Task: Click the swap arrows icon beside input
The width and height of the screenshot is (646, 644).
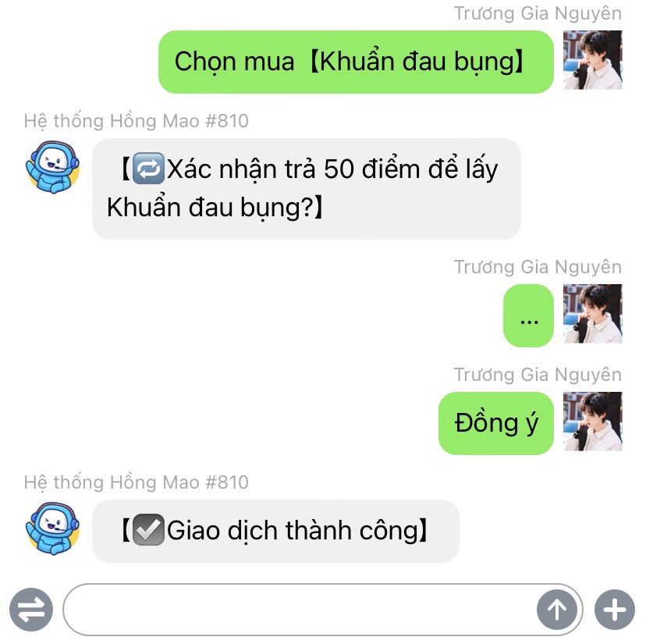Action: click(x=31, y=610)
